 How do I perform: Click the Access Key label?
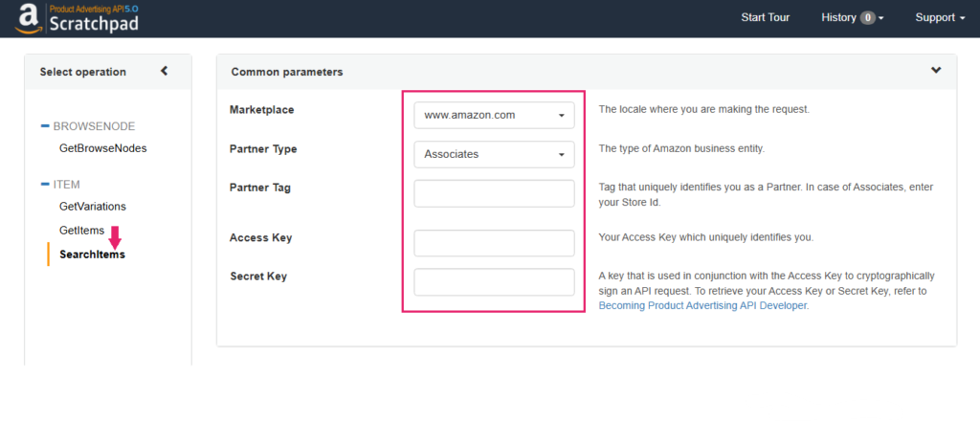click(260, 238)
